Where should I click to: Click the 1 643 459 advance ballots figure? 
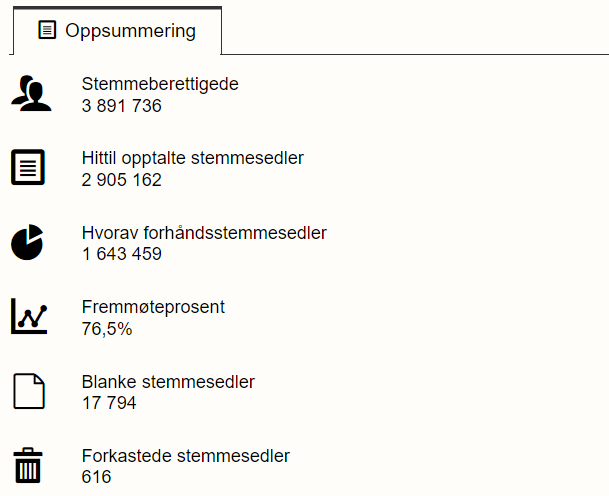(x=121, y=254)
